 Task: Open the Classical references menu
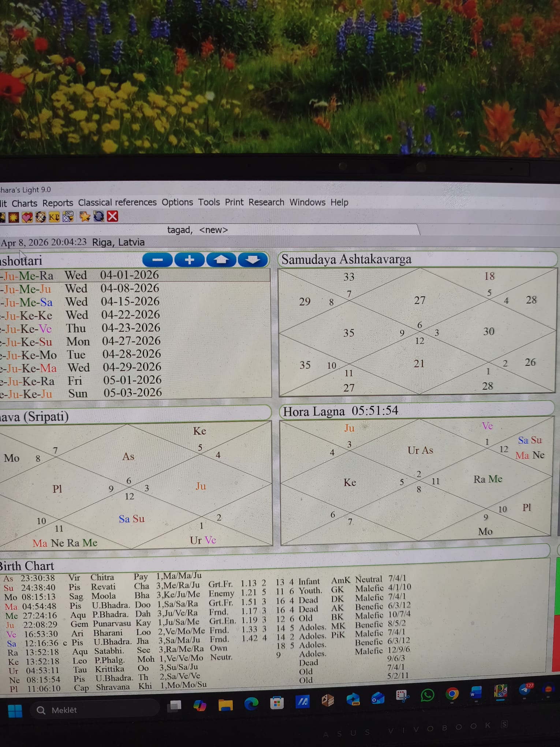117,202
